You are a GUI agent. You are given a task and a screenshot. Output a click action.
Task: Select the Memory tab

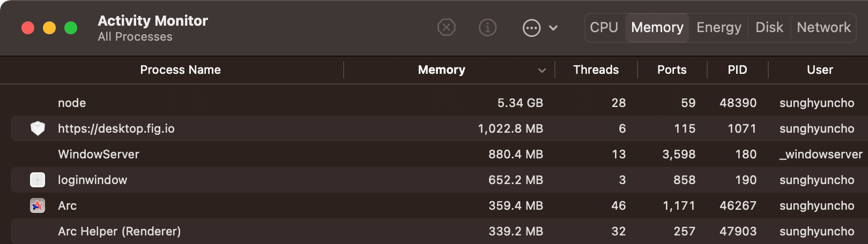pyautogui.click(x=657, y=27)
